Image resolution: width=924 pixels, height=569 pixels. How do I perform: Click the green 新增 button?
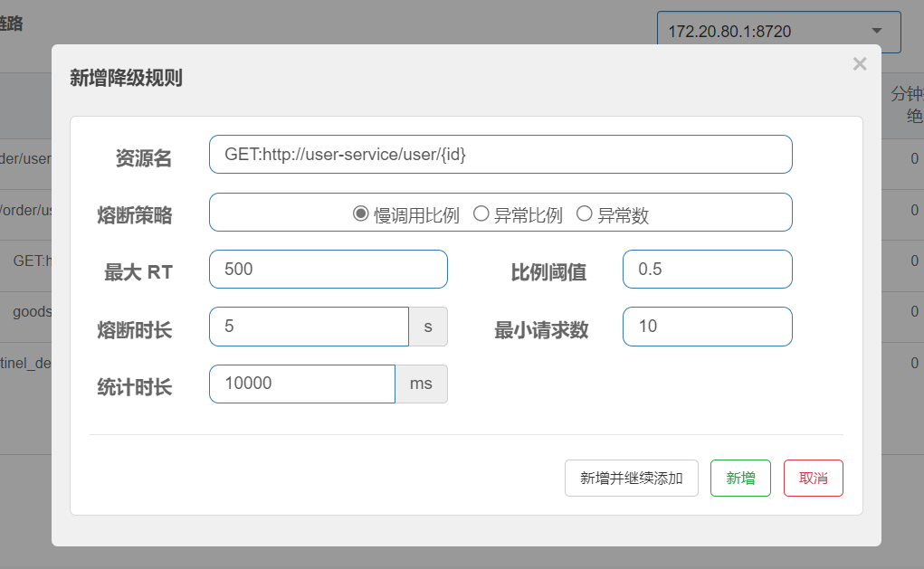[x=740, y=479]
